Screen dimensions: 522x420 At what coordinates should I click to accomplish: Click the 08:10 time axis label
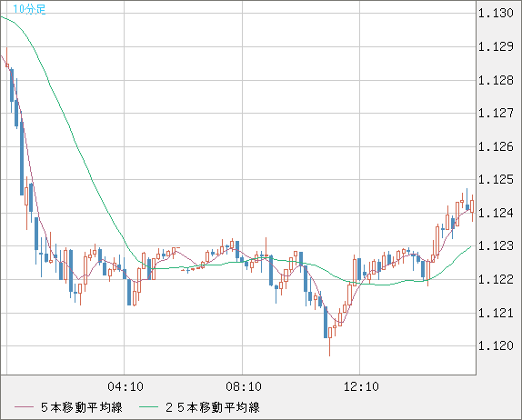(244, 386)
